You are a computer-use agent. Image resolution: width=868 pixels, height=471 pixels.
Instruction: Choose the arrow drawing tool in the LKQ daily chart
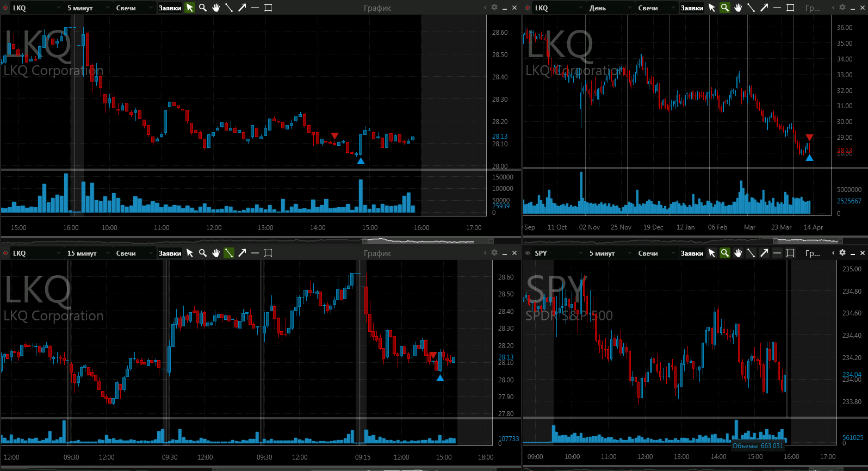(764, 8)
